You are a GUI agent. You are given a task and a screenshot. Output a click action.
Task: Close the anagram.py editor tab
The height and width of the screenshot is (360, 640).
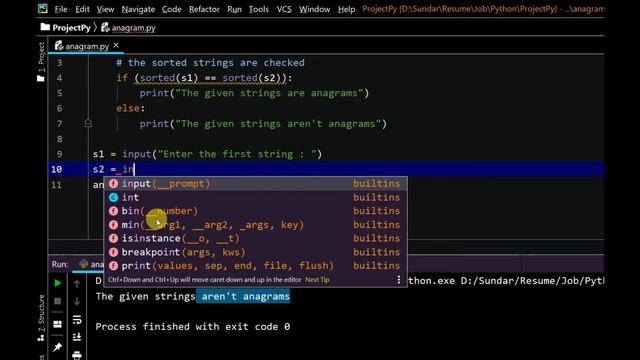pos(116,45)
